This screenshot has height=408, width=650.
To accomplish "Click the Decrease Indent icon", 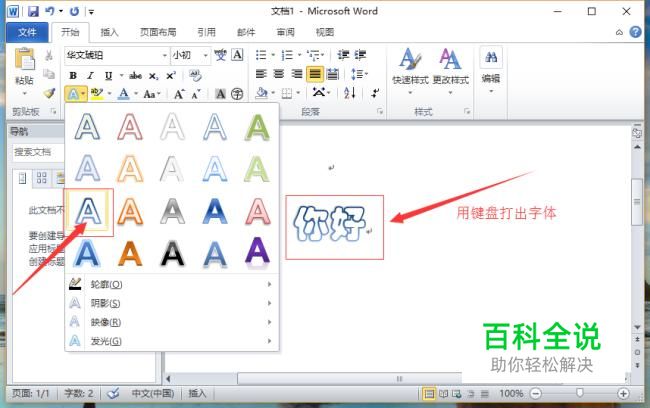I will pos(343,55).
